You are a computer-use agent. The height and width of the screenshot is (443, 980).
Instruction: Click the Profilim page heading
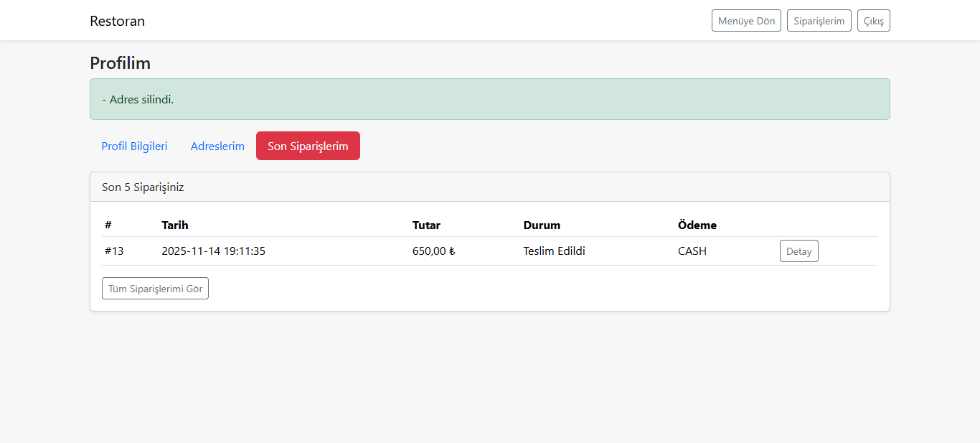click(120, 63)
